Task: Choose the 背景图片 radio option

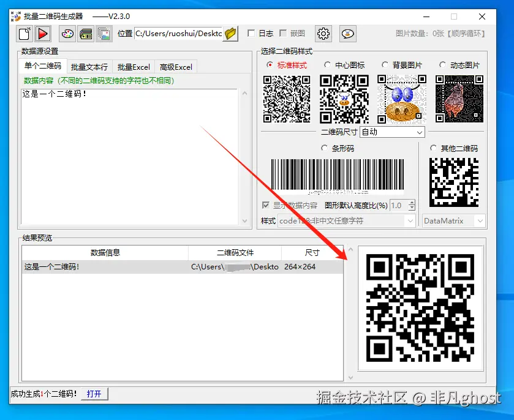Action: (x=385, y=65)
